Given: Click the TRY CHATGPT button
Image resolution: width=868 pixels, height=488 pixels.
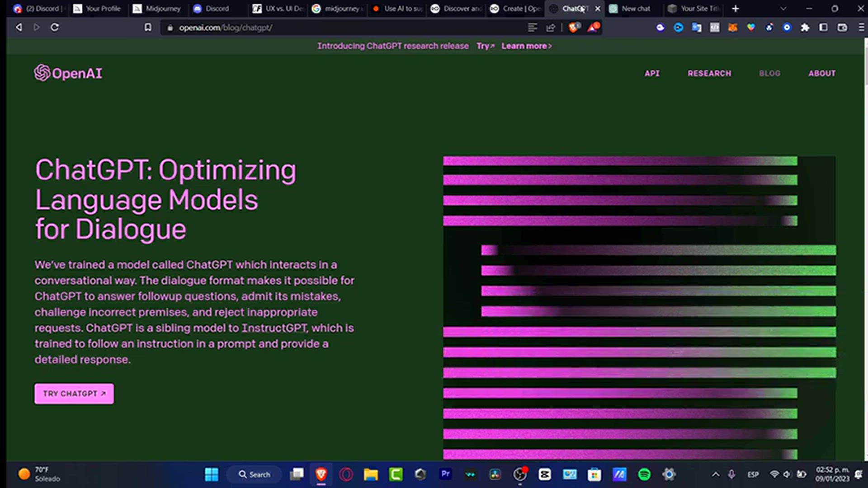Looking at the screenshot, I should tap(74, 394).
